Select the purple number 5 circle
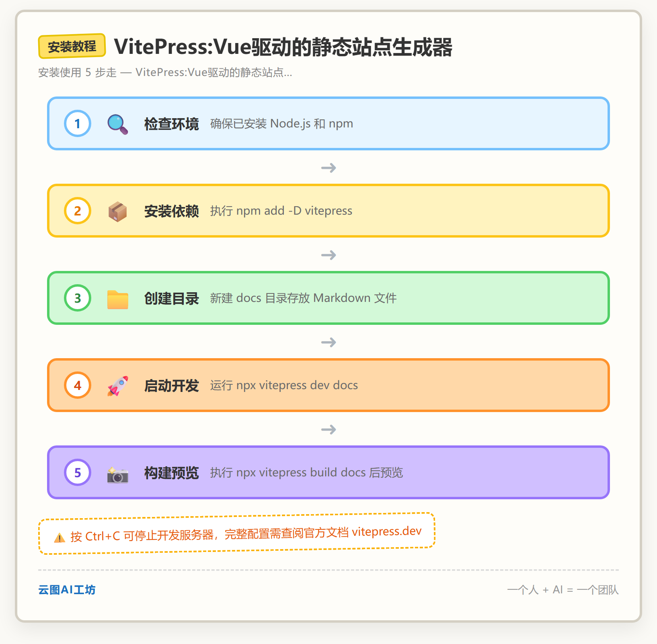 point(78,472)
